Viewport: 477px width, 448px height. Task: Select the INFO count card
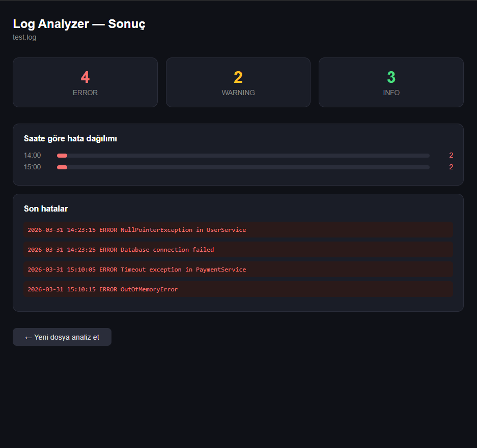click(x=391, y=82)
